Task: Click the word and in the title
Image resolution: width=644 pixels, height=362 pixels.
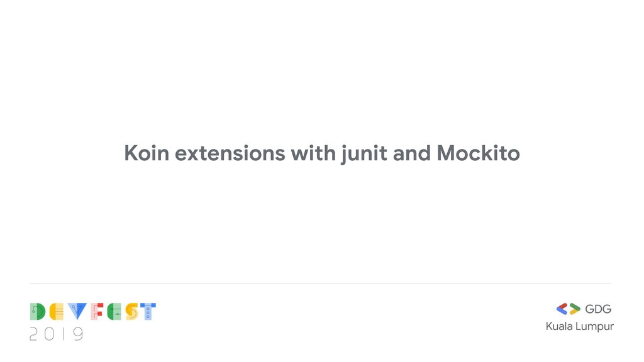Action: [412, 153]
